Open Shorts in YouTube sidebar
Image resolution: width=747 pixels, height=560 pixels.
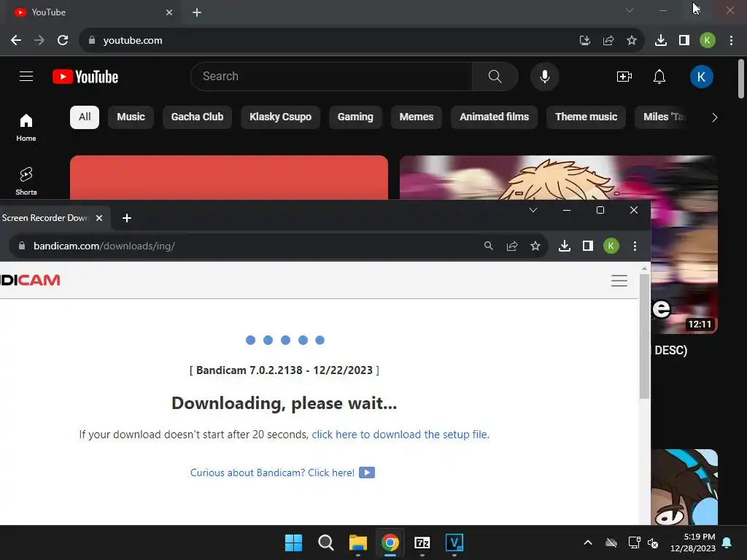26,181
